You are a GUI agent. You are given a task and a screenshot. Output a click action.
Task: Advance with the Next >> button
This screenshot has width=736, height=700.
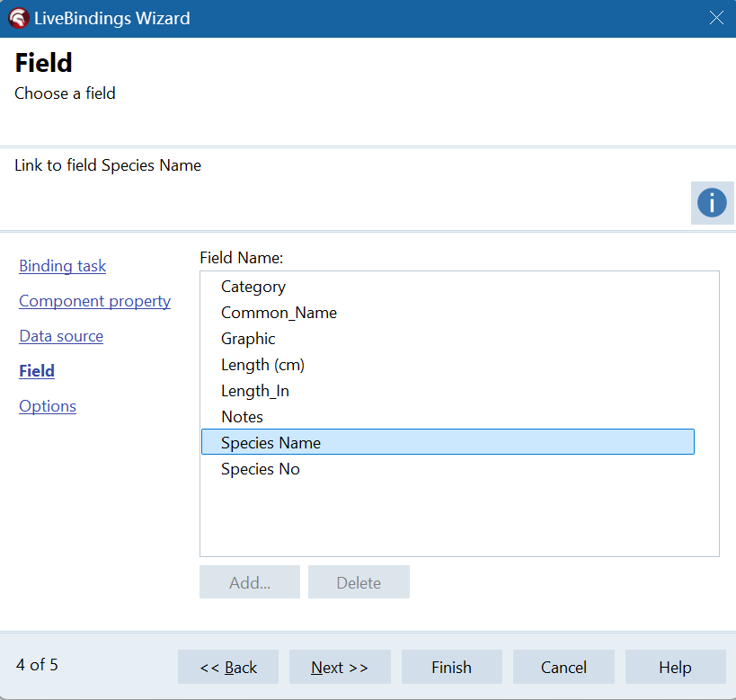point(340,667)
